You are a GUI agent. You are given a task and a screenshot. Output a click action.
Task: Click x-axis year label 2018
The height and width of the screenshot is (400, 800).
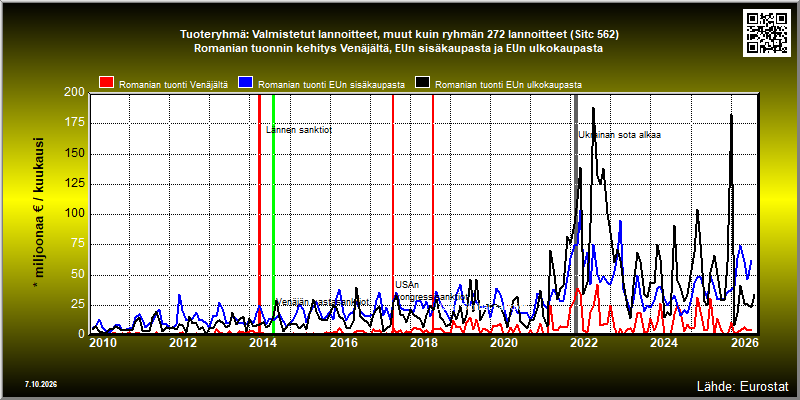[x=423, y=343]
